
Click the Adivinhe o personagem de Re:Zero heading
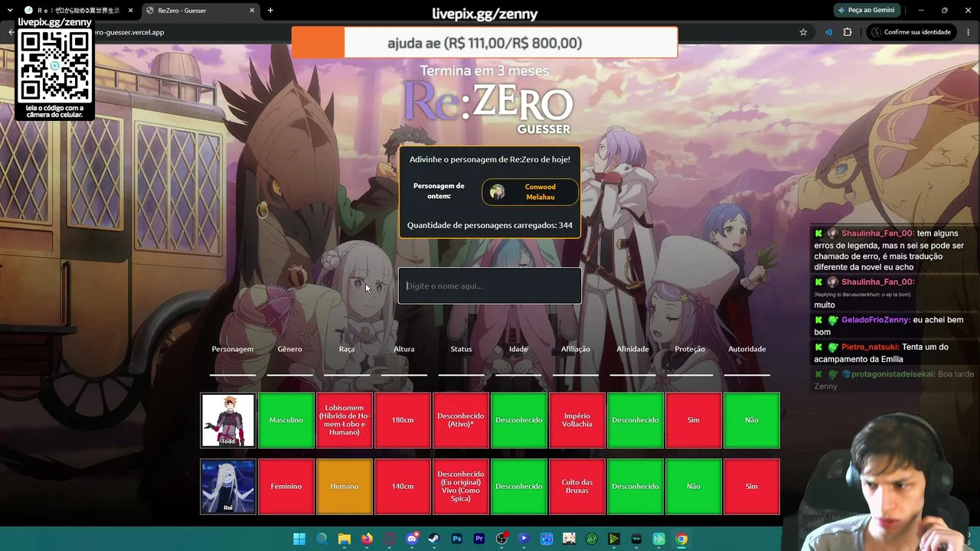tap(490, 160)
